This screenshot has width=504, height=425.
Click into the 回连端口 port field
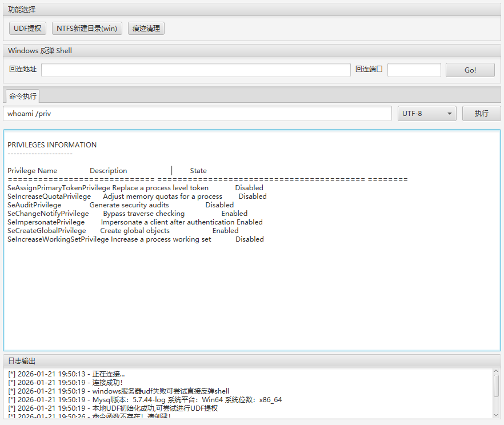pyautogui.click(x=414, y=70)
